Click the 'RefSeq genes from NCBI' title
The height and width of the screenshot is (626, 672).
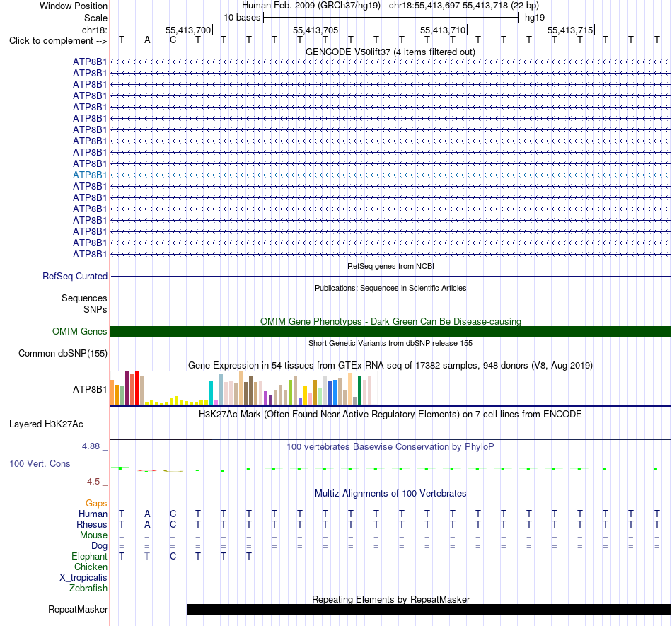(x=390, y=266)
